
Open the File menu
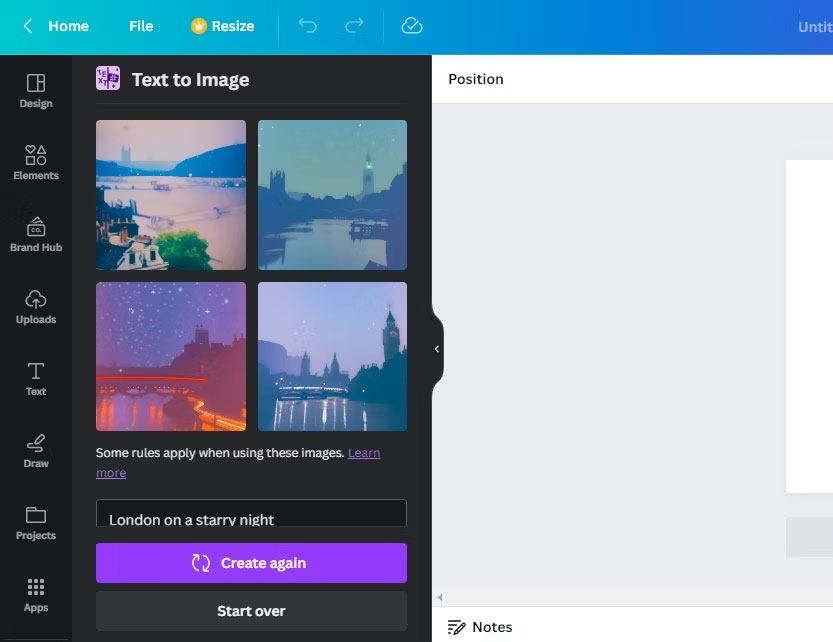(x=140, y=26)
